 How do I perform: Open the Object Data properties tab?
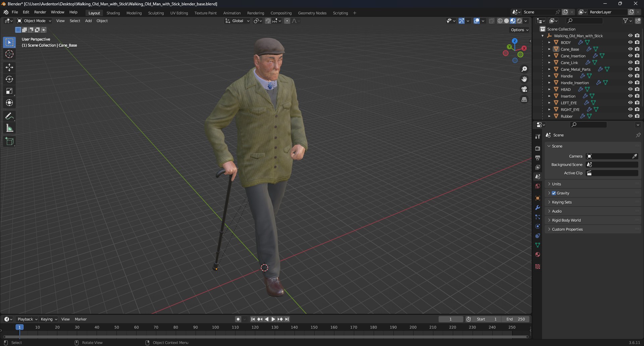(x=538, y=245)
